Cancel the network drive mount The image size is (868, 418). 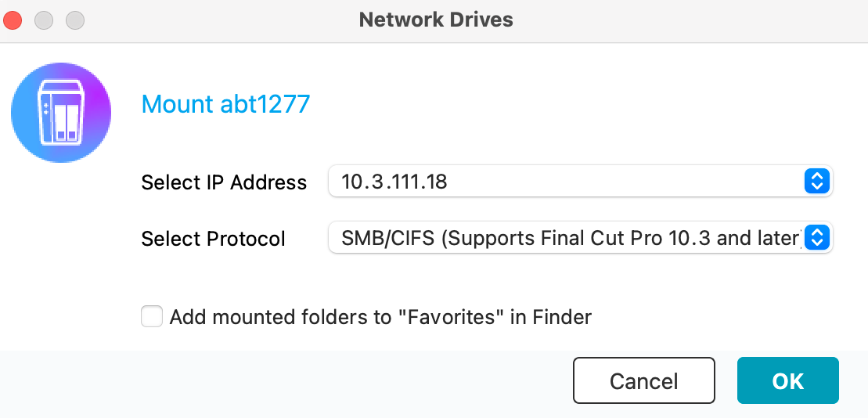tap(643, 381)
